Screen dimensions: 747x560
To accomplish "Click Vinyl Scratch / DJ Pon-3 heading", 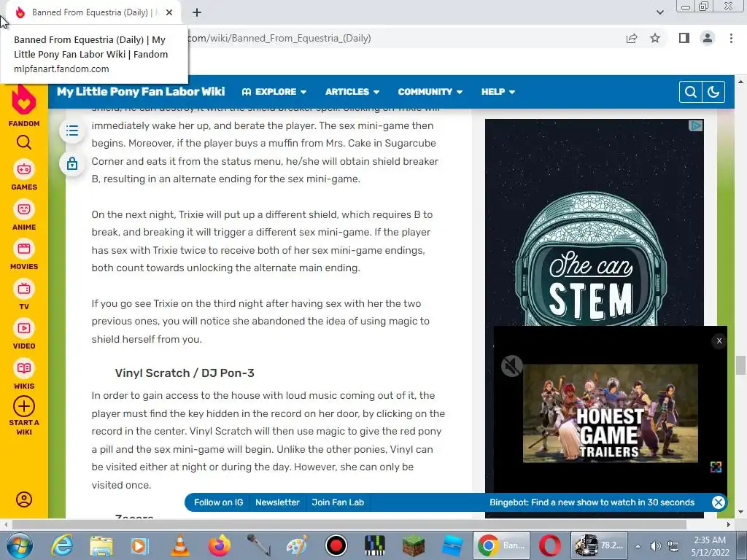I will pos(185,373).
